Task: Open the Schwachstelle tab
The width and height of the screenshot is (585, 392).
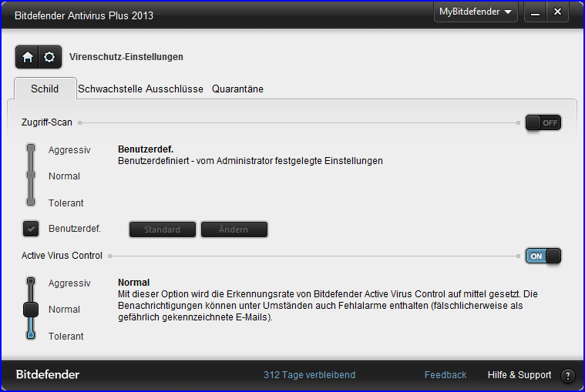Action: point(110,89)
